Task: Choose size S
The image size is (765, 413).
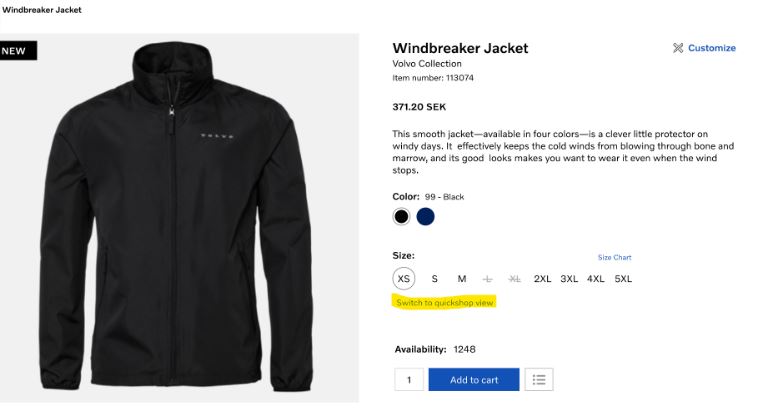Action: coord(434,279)
